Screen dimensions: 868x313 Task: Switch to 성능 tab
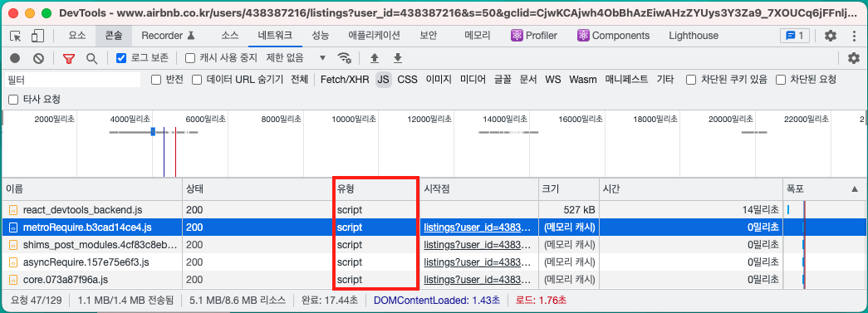click(x=320, y=36)
